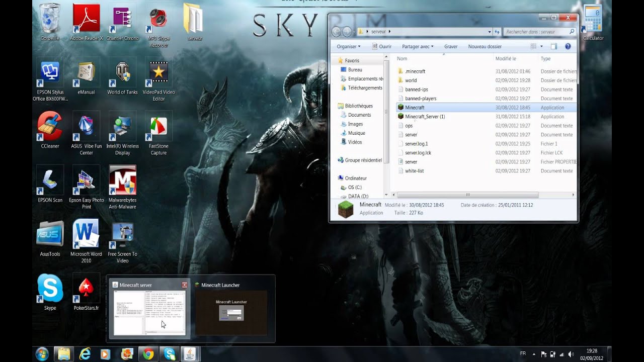Open EPSON Scan desktop icon
This screenshot has width=644, height=362.
(50, 184)
